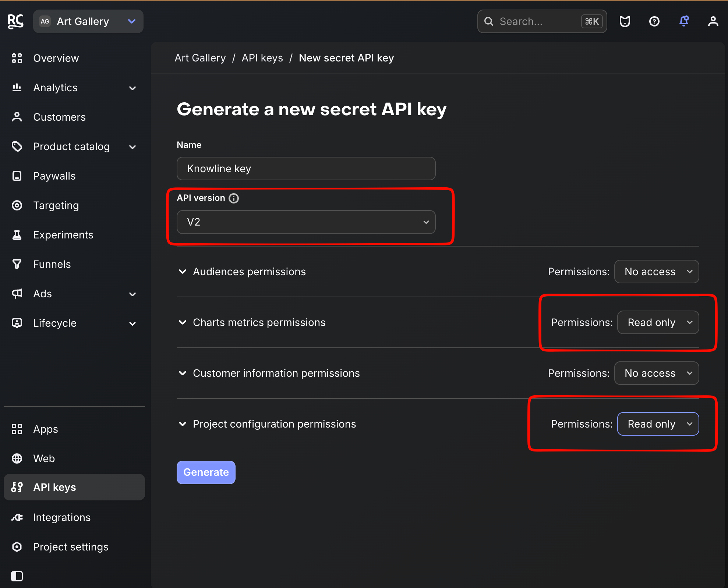
Task: Open Audiences permissions access dropdown
Action: 657,272
